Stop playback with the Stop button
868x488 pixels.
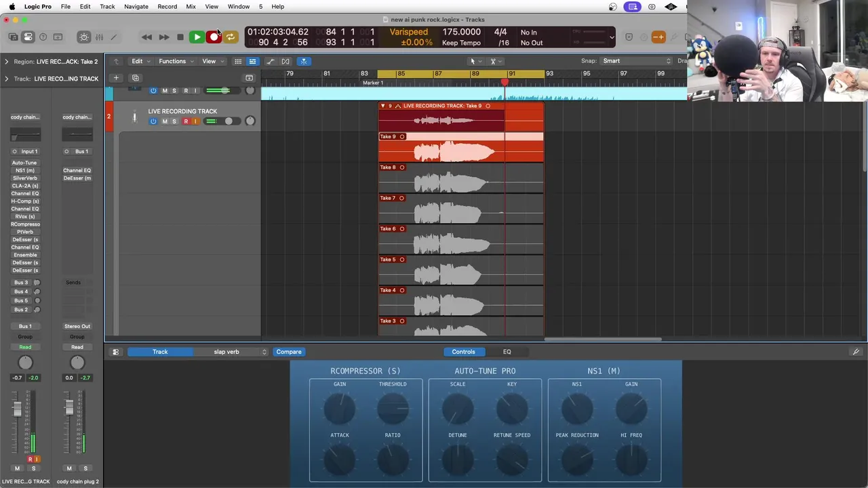(x=180, y=37)
